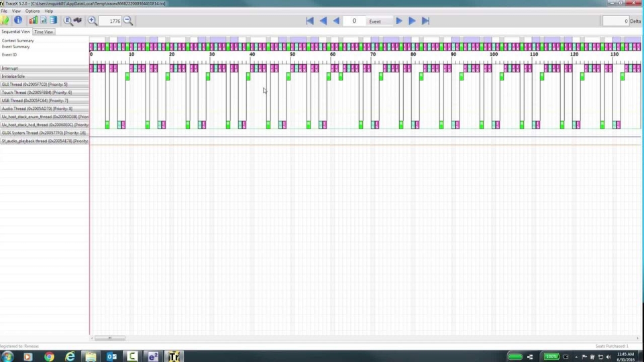Click the horizontal scrollbar right arrow
The width and height of the screenshot is (644, 362).
tap(638, 338)
